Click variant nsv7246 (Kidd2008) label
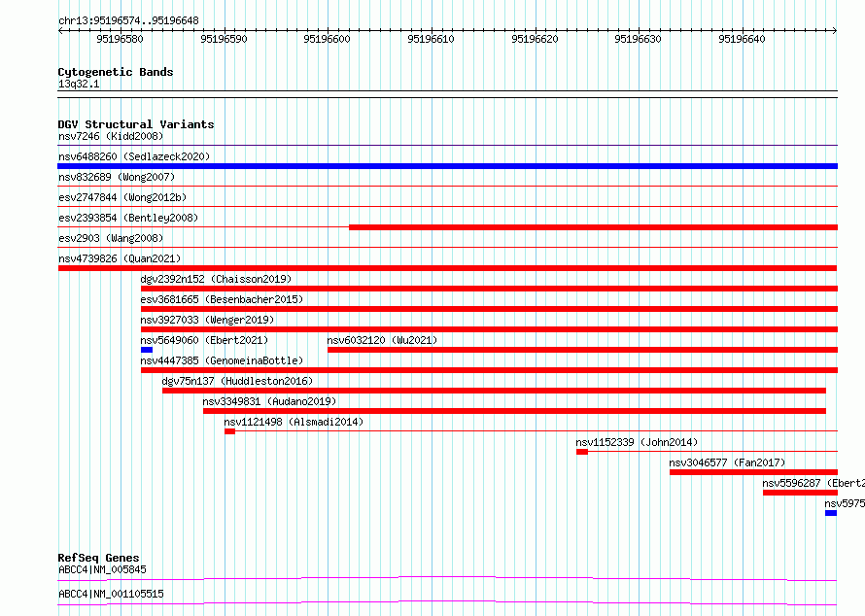 [111, 136]
